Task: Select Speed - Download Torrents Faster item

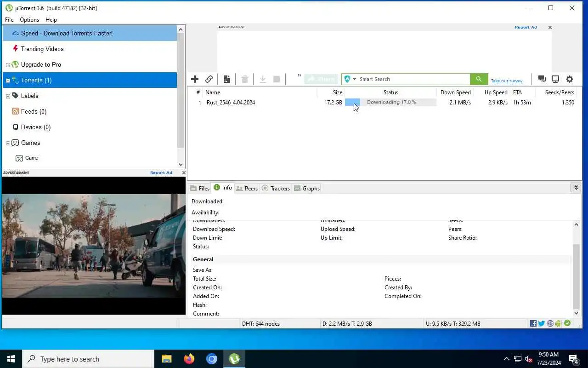Action: click(x=90, y=33)
